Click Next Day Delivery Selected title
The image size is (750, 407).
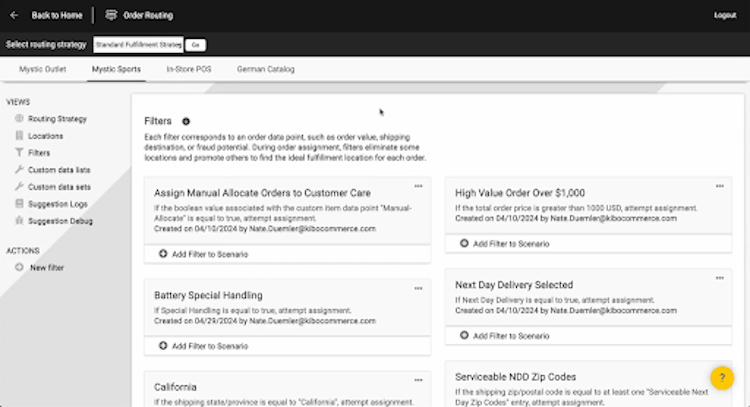514,285
